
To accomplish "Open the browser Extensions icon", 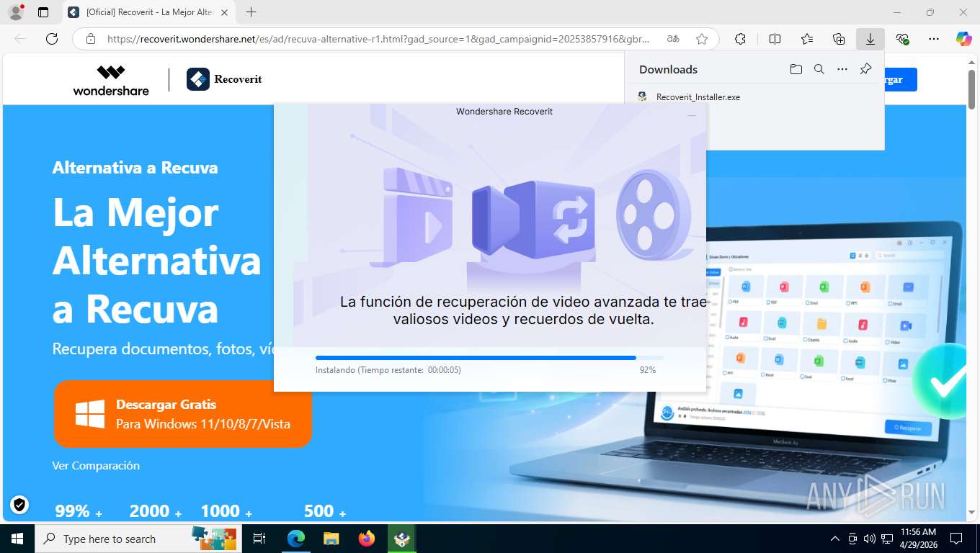I will point(740,39).
